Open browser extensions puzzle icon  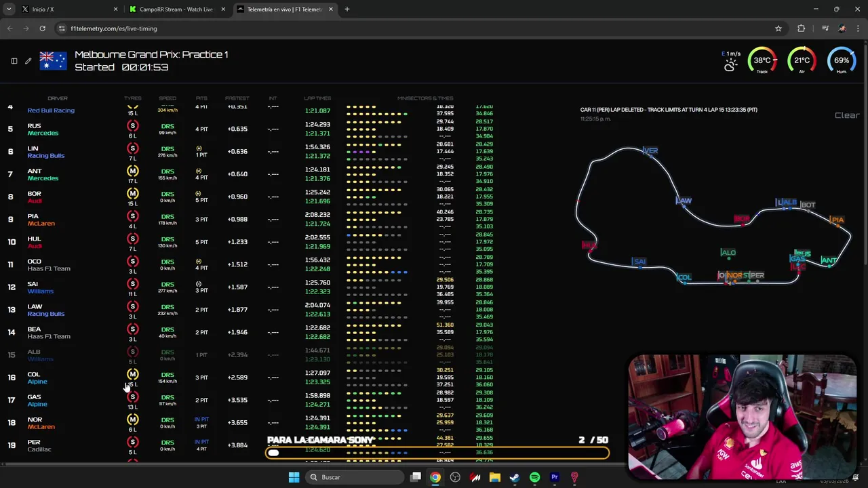(x=802, y=28)
